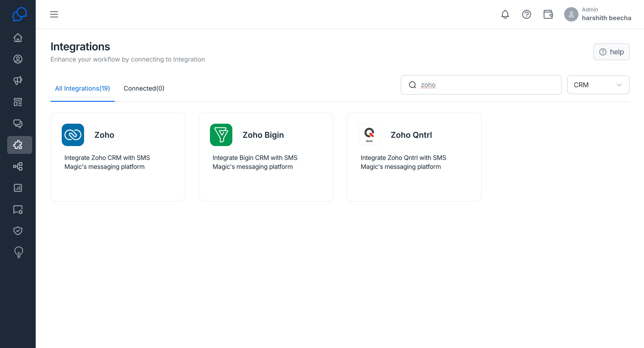Open the reports chart icon in sidebar

[18, 188]
